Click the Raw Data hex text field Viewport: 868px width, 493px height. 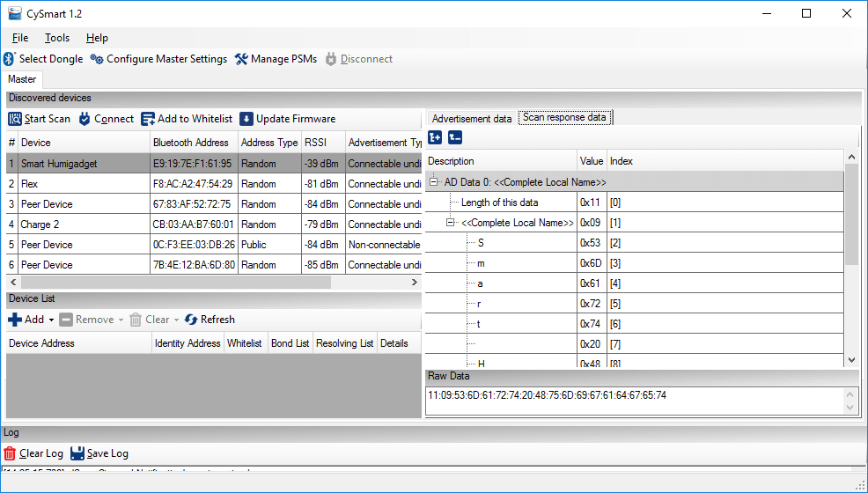636,401
